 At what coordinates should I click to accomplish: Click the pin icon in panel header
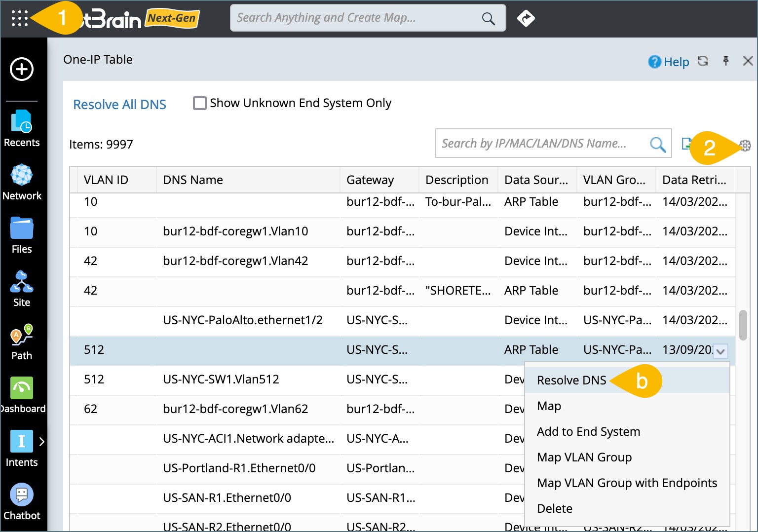(725, 61)
